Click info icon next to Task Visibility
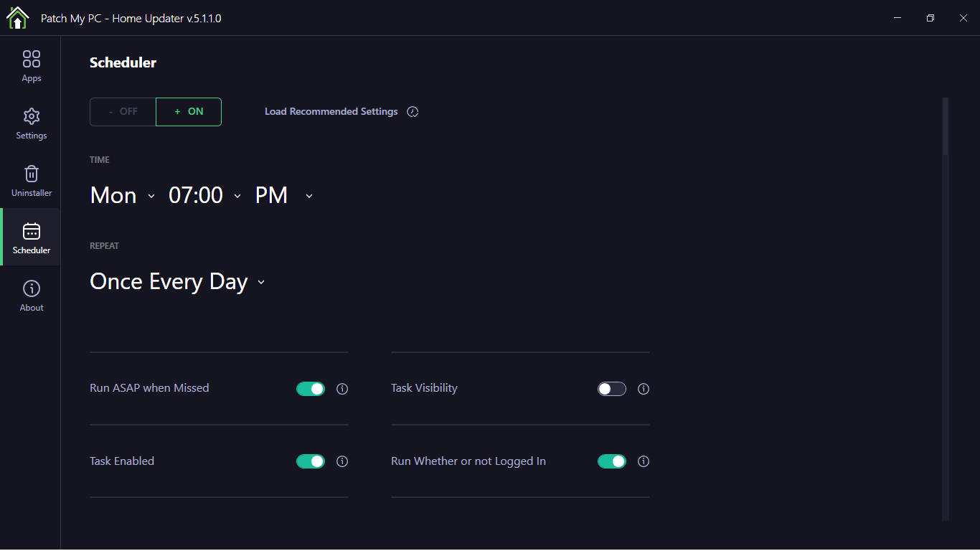The image size is (980, 551). click(644, 389)
